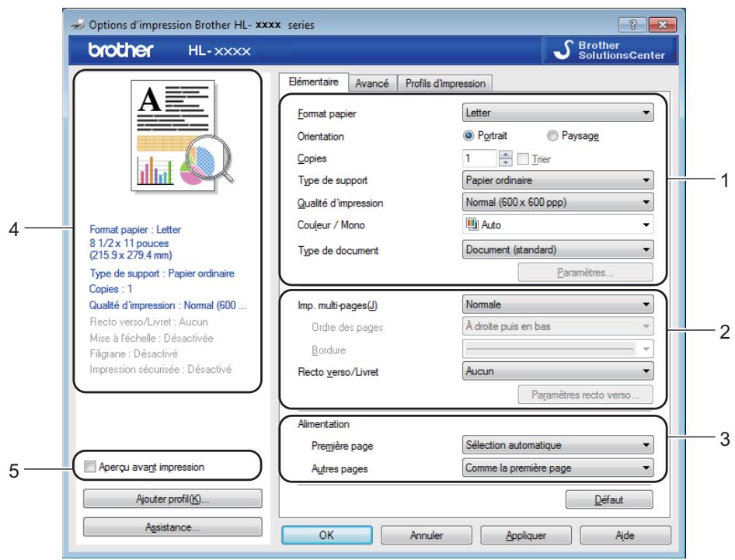Open the Imp. multi-pages dropdown
The image size is (735, 560).
[557, 304]
